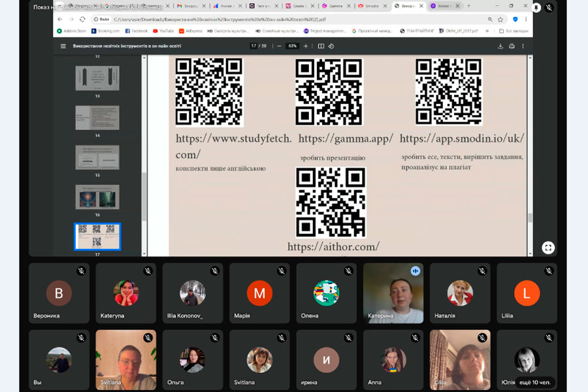Image resolution: width=588 pixels, height=392 pixels.
Task: Click the thumbnail sidebar scrollbar
Action: 144,197
